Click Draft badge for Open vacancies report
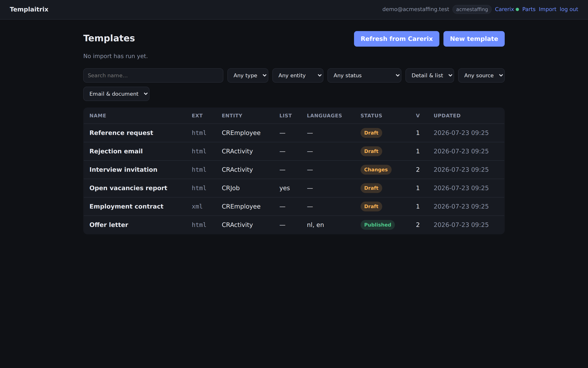Screen dimensions: 588x368 [x=371, y=188]
